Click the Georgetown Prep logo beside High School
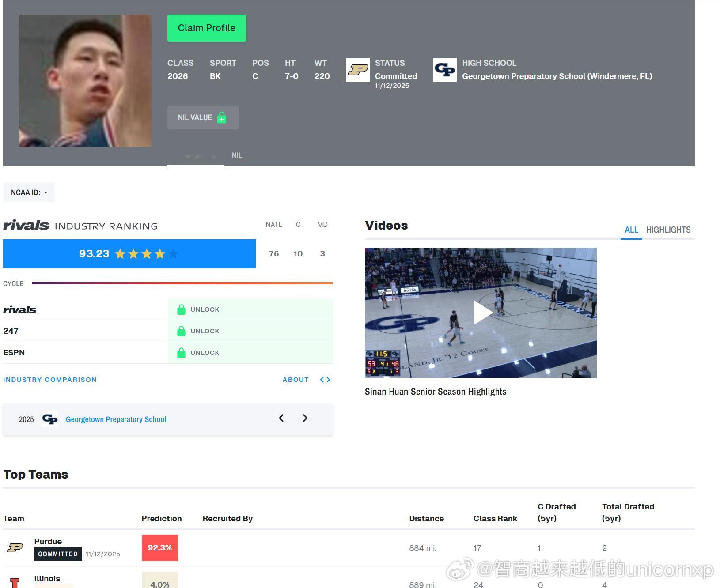Viewport: 720px width, 588px height. (445, 70)
